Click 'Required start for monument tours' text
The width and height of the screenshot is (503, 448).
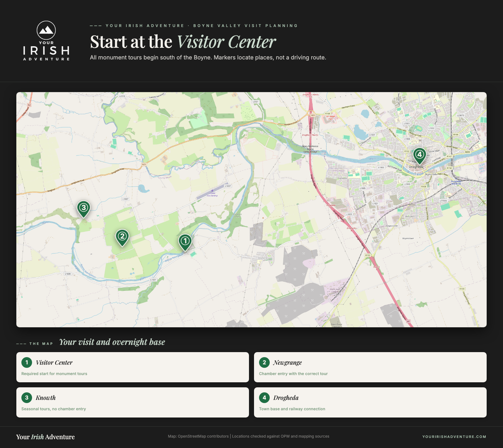54,374
